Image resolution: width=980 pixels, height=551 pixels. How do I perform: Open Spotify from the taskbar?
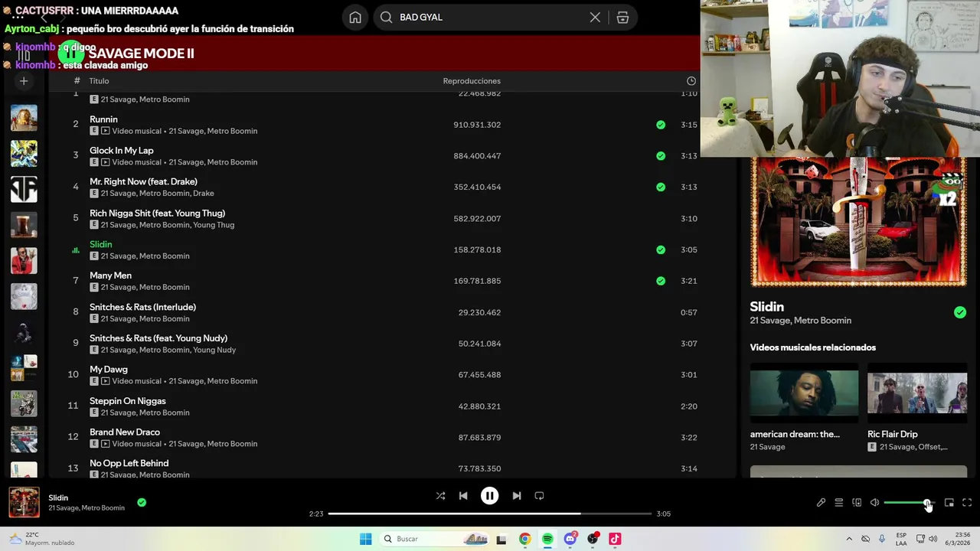pos(547,539)
